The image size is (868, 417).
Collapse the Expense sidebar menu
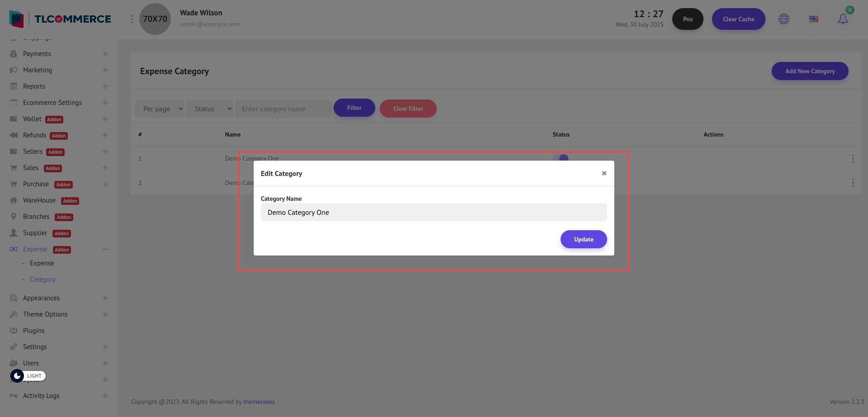pos(105,249)
